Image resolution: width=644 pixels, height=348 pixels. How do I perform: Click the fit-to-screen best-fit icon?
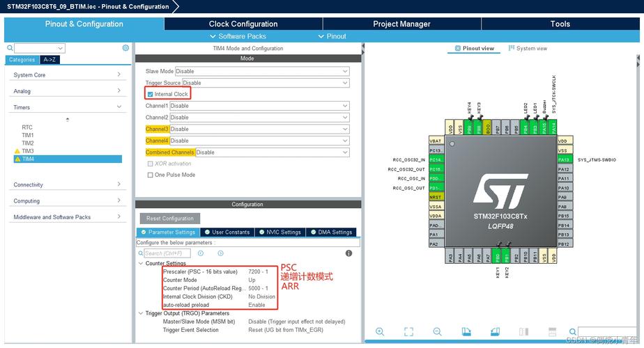click(408, 331)
